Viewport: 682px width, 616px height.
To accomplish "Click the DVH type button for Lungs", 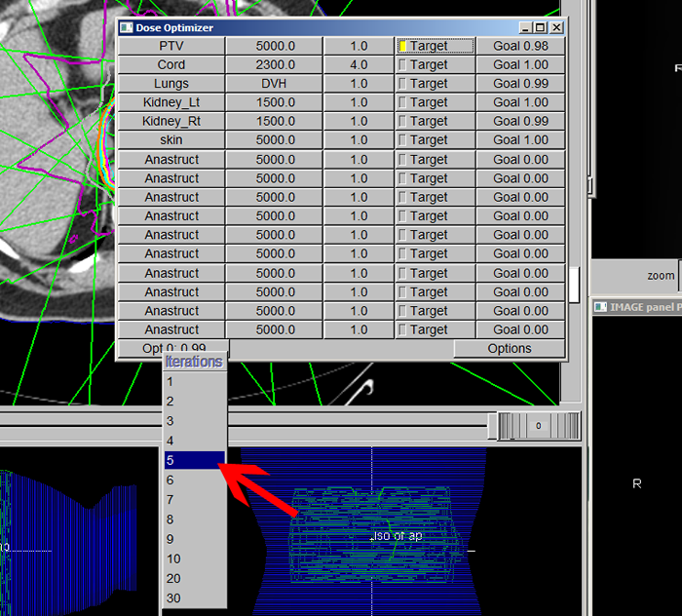I will [x=274, y=84].
